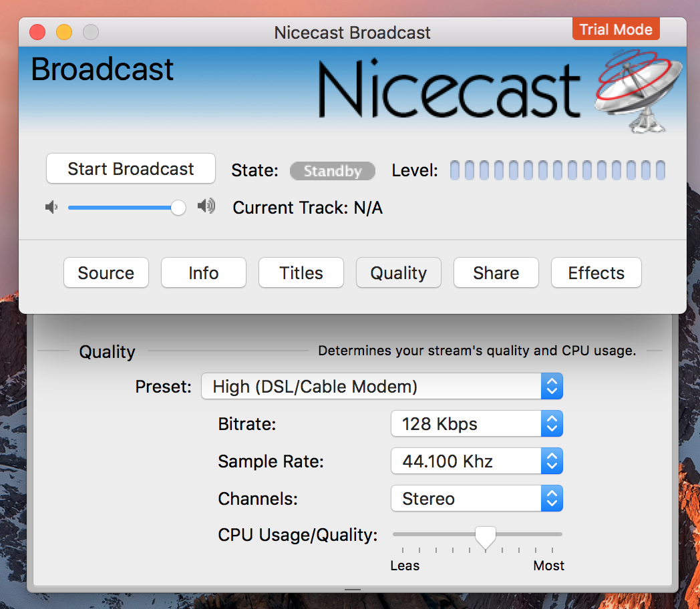Click the audio Level meter
Screen dimensions: 700x609
pos(558,170)
